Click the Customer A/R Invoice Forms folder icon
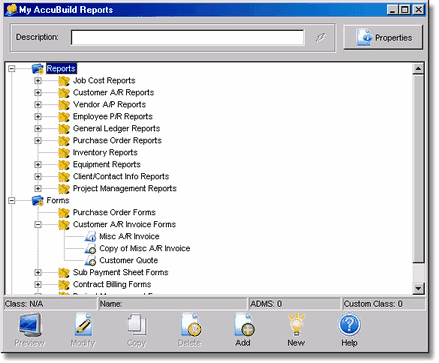The image size is (439, 363). 64,225
